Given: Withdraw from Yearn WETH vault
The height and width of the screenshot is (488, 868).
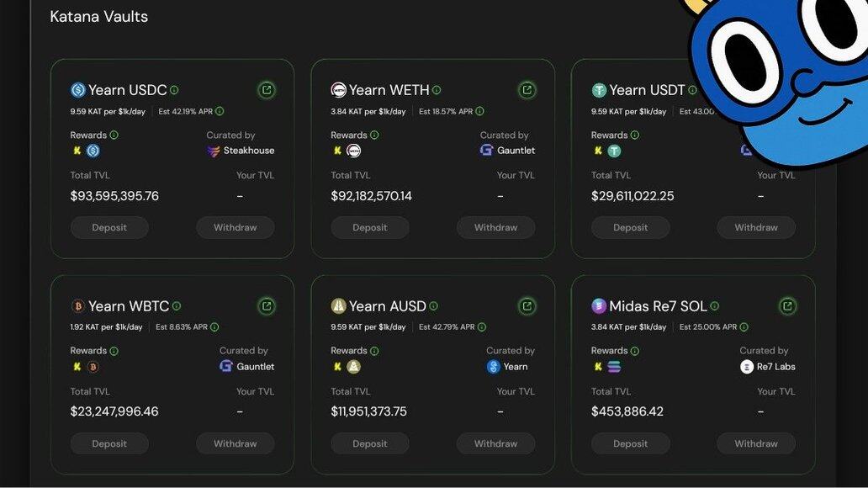Looking at the screenshot, I should pyautogui.click(x=495, y=227).
